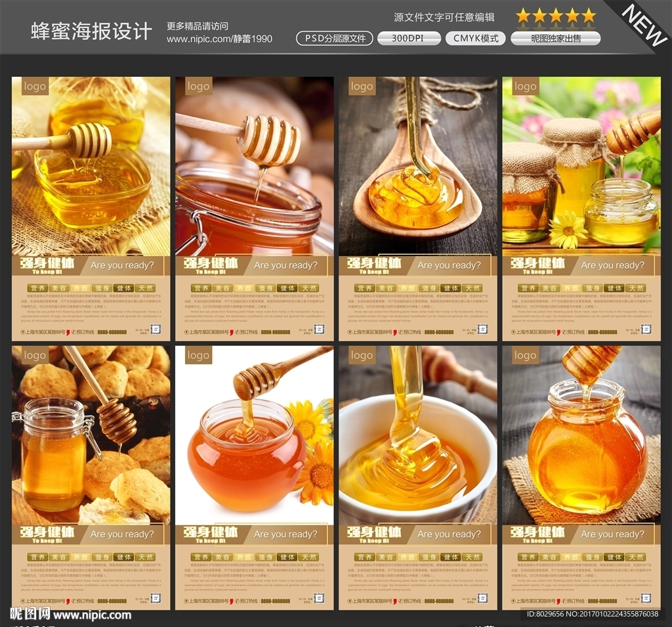Click the QR code on the wooden spoon poster

[x=483, y=329]
